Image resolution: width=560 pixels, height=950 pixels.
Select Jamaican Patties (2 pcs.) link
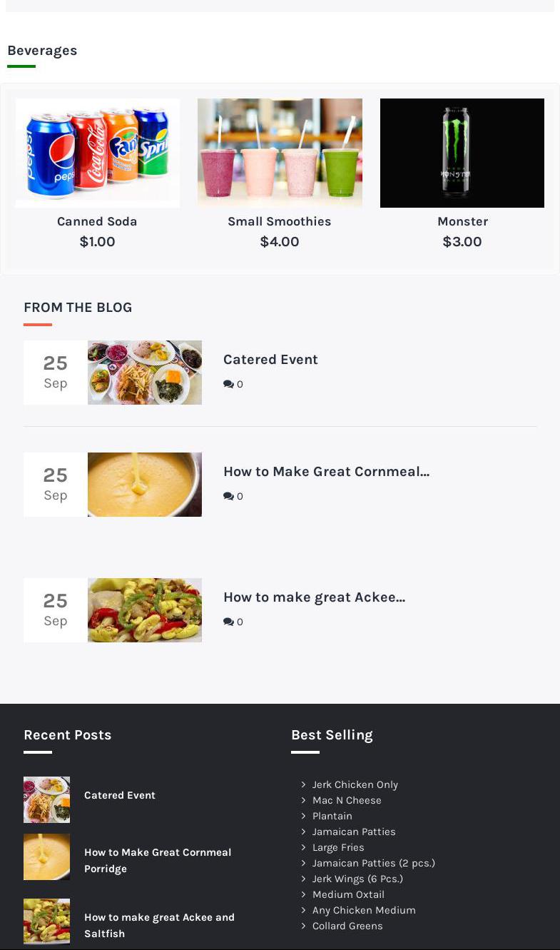(373, 863)
